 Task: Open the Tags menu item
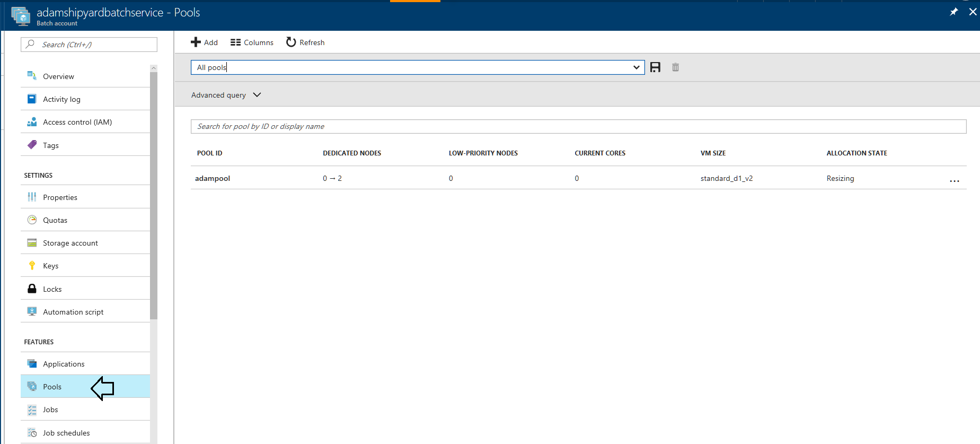click(85, 145)
